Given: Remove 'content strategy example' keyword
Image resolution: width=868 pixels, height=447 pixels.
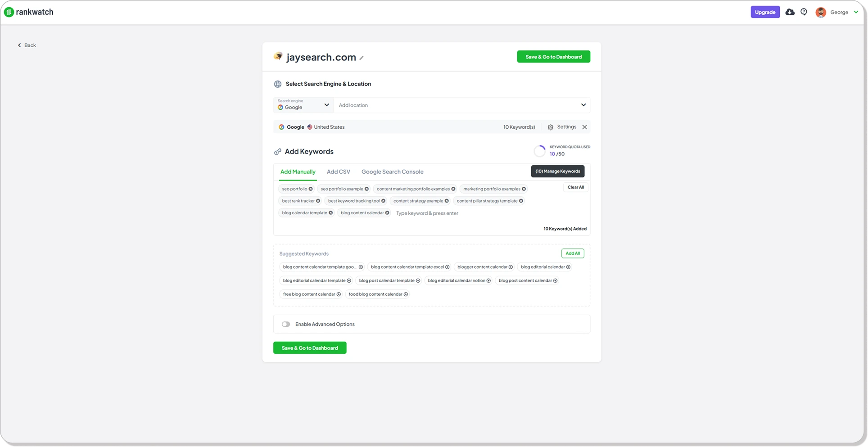Looking at the screenshot, I should tap(447, 201).
